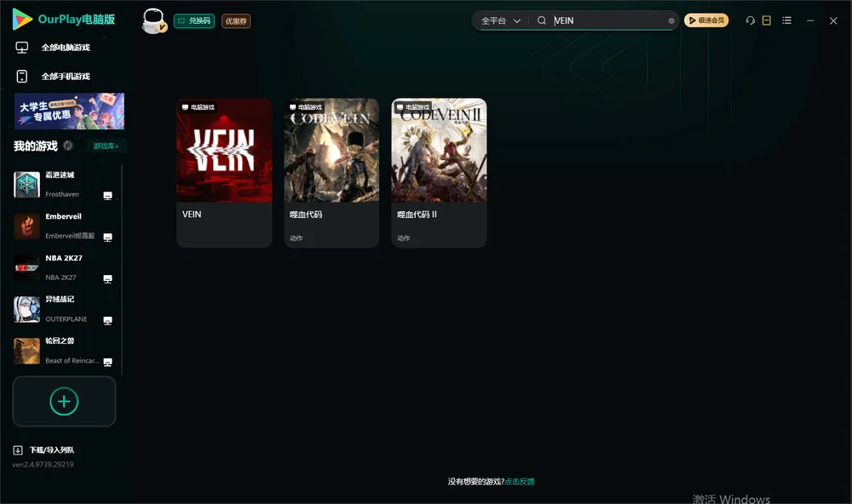The width and height of the screenshot is (852, 504).
Task: Click the PC icon next to Beast of Reincarnation
Action: click(107, 363)
